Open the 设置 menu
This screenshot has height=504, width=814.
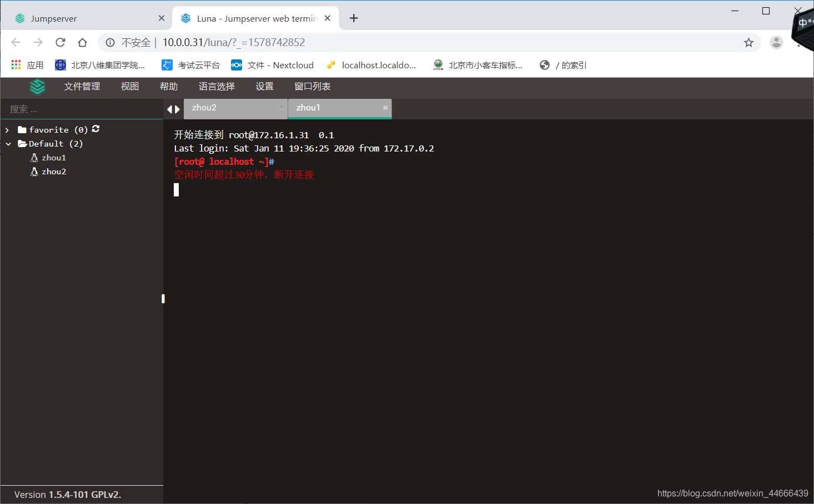coord(265,87)
